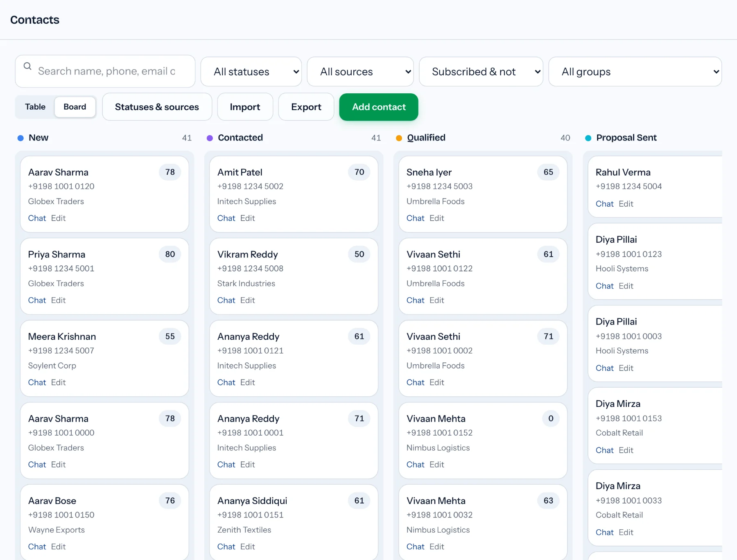Edit Aarav Bose contact
Screen dimensions: 737x560
tap(58, 547)
